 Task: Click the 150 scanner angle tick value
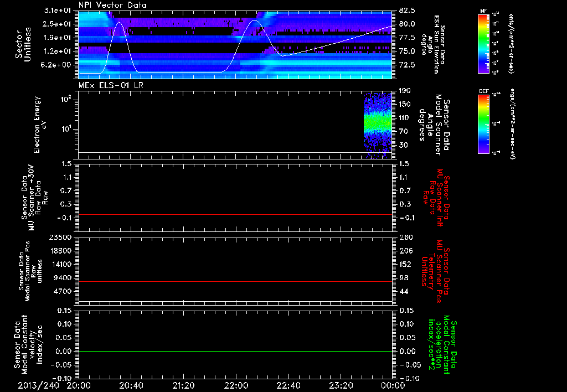[x=405, y=104]
